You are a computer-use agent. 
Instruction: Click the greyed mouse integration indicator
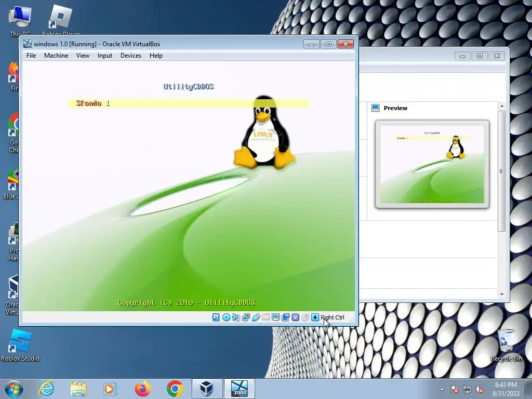click(x=305, y=317)
